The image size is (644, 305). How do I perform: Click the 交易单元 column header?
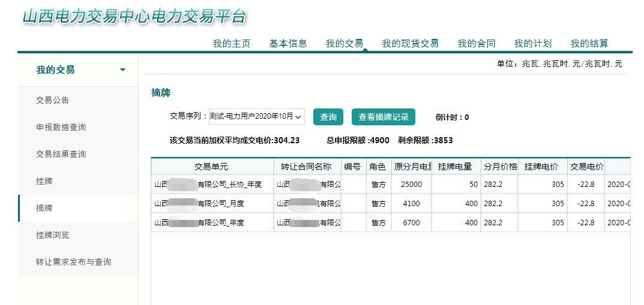tap(211, 166)
